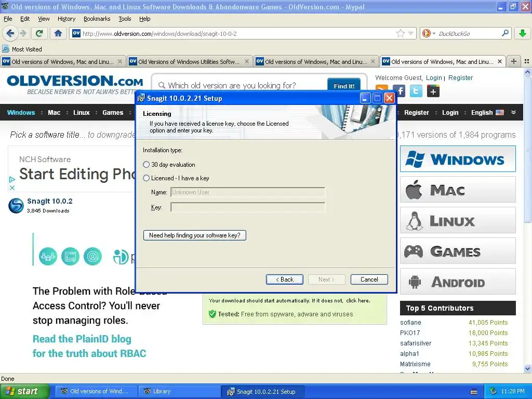Open the green downloads arrow icon
The width and height of the screenshot is (532, 399).
pyautogui.click(x=523, y=33)
